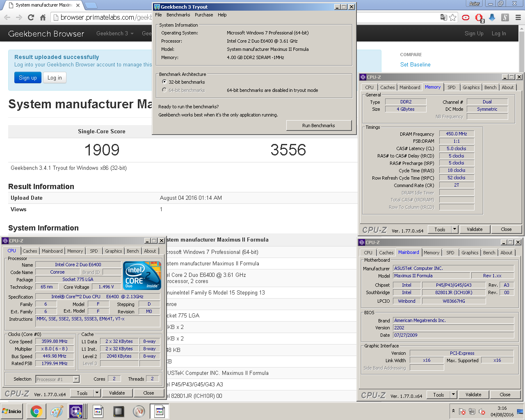This screenshot has width=525, height=420.
Task: Click the red oval extension icon
Action: 466,17
